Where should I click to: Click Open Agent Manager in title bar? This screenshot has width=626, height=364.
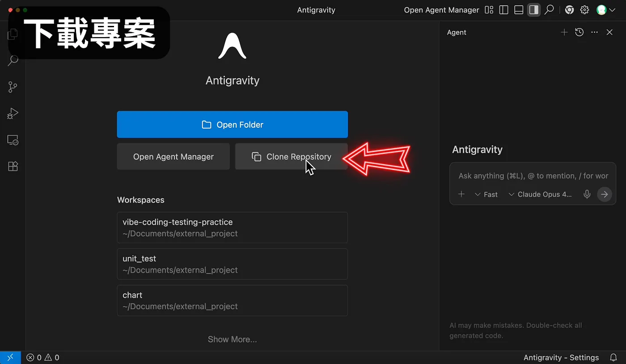[x=441, y=10]
